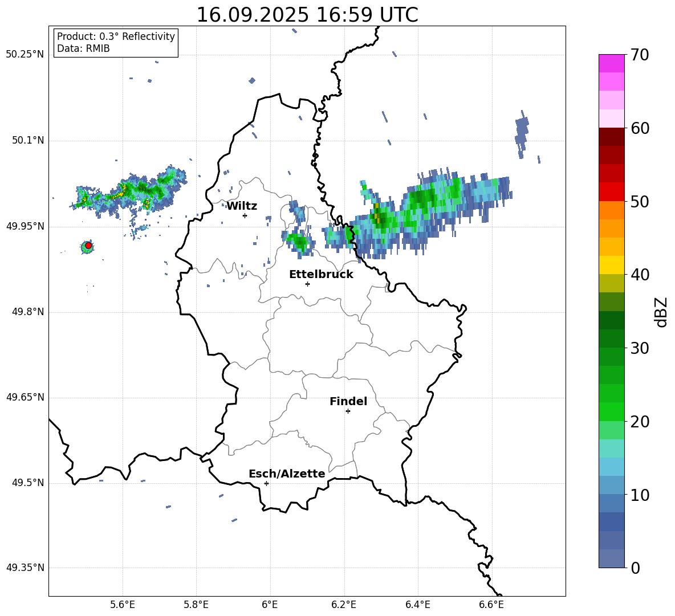
Task: Click the colorbar tick label 10
Action: pyautogui.click(x=640, y=495)
